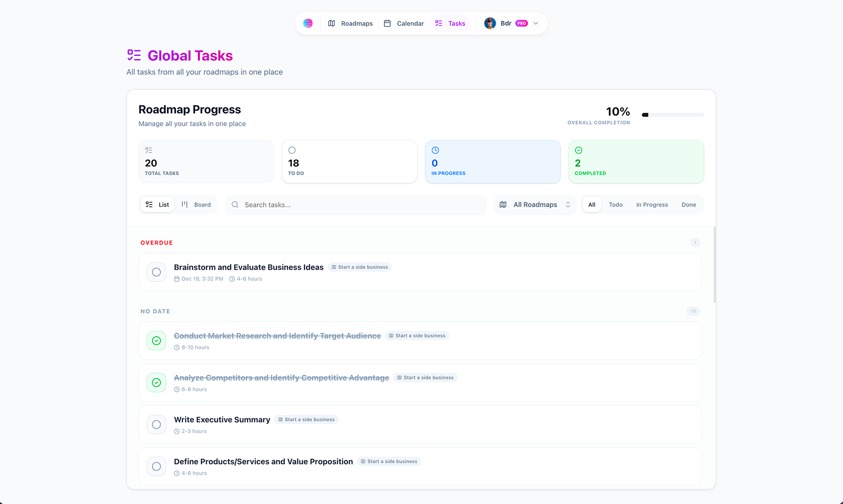Viewport: 843px width, 504px height.
Task: Open the All Roadmaps dropdown
Action: [535, 205]
